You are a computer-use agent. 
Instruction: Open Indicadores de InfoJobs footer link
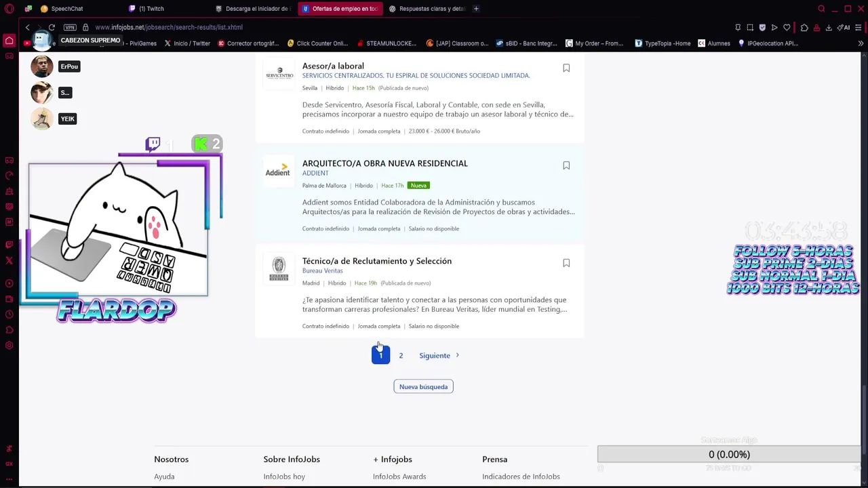[521, 476]
